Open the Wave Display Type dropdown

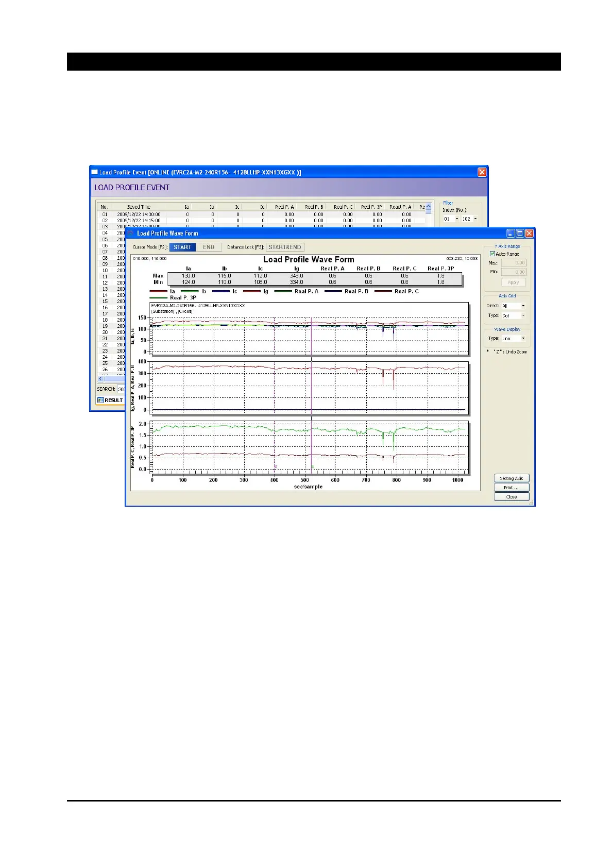(x=514, y=339)
